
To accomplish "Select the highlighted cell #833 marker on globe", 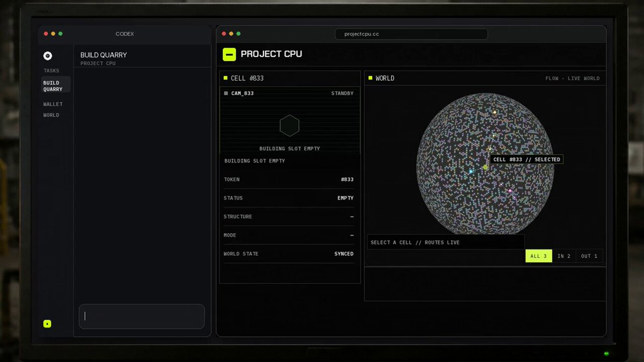I will 485,167.
